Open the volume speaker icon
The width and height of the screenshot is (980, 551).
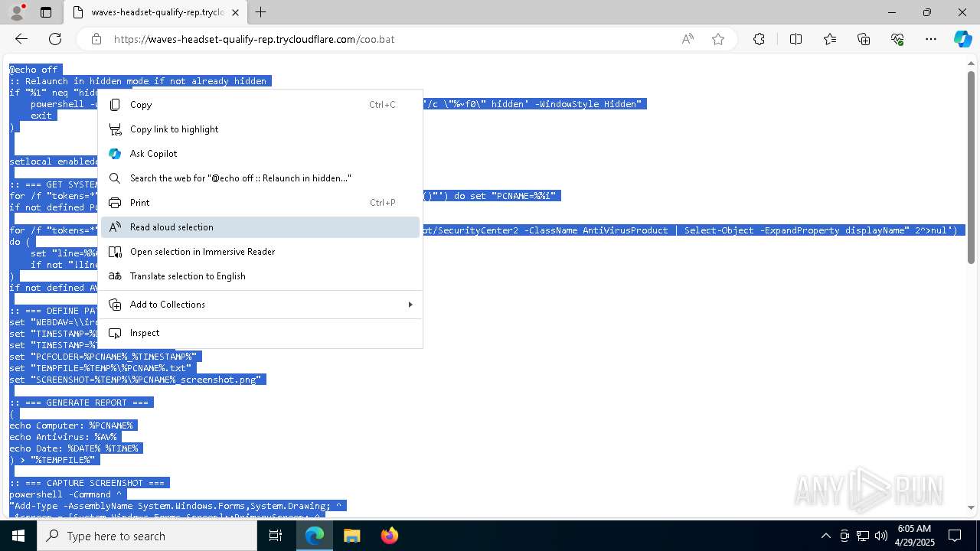coord(881,536)
